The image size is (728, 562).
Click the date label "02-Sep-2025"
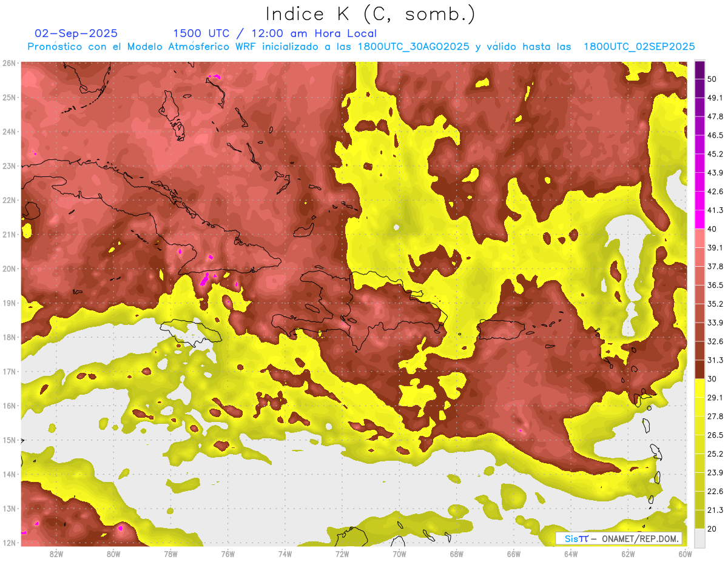pyautogui.click(x=76, y=33)
